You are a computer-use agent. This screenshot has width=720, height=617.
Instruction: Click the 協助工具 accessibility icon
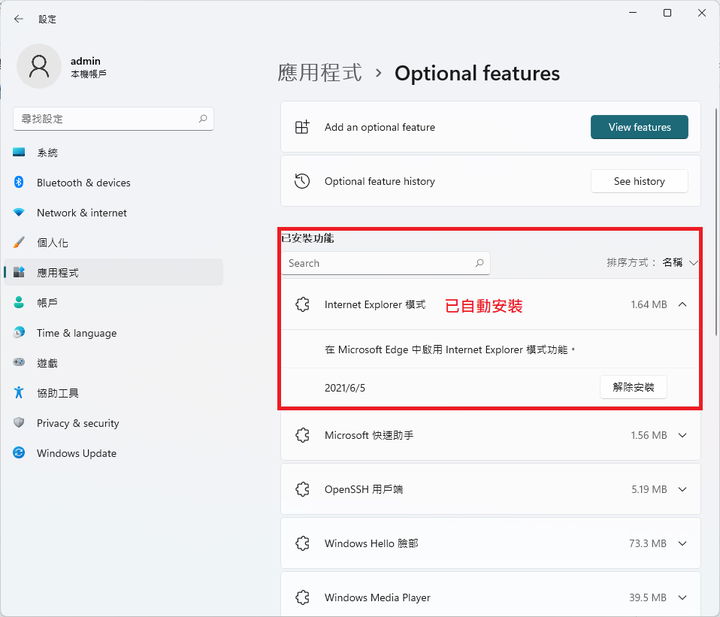[19, 393]
